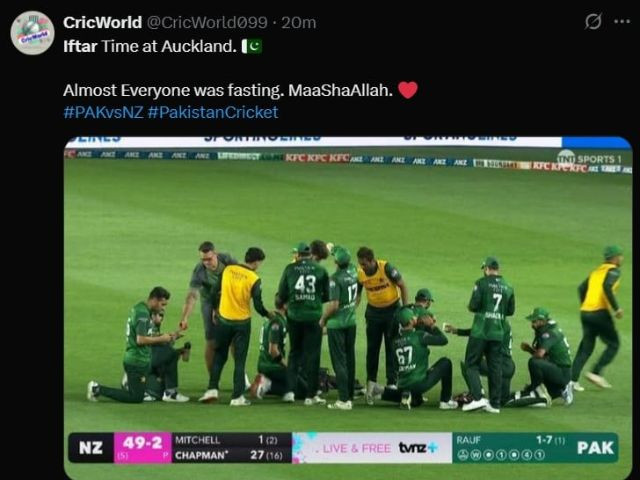
Task: Click the pink 49-2 score box
Action: [142, 448]
